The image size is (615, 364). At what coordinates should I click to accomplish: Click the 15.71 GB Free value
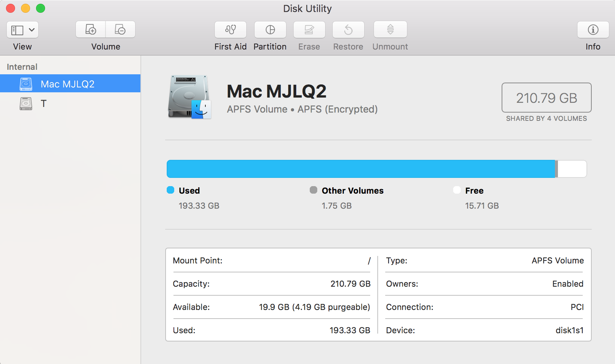click(x=482, y=206)
